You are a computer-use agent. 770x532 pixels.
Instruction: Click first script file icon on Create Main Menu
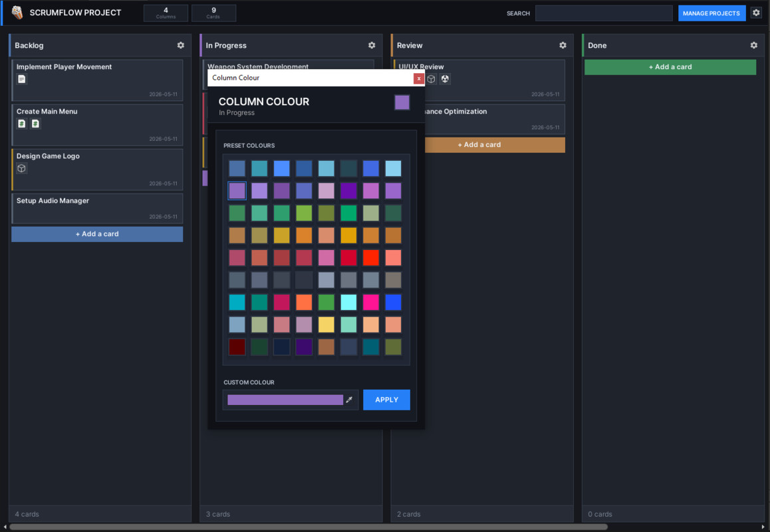(21, 124)
